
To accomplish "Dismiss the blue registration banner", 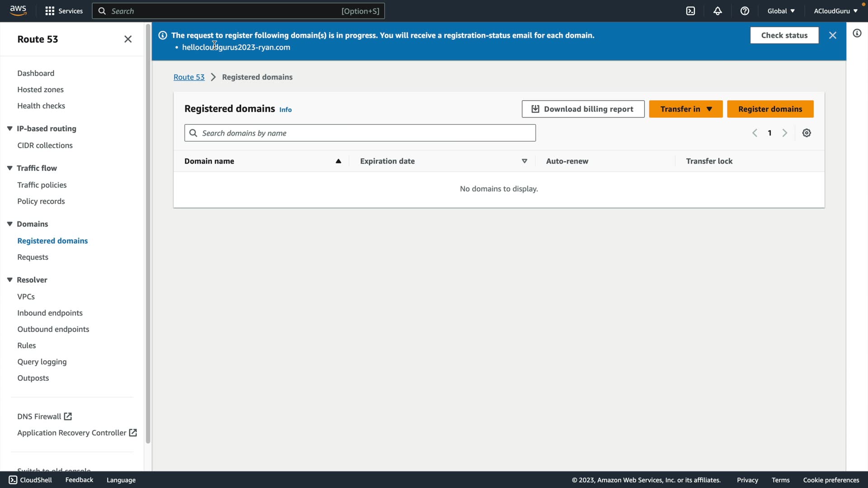I will [833, 35].
